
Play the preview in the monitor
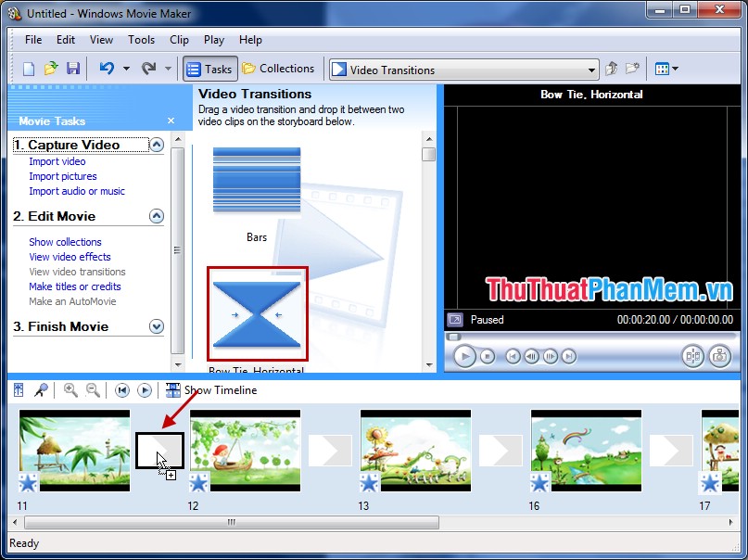[x=464, y=356]
